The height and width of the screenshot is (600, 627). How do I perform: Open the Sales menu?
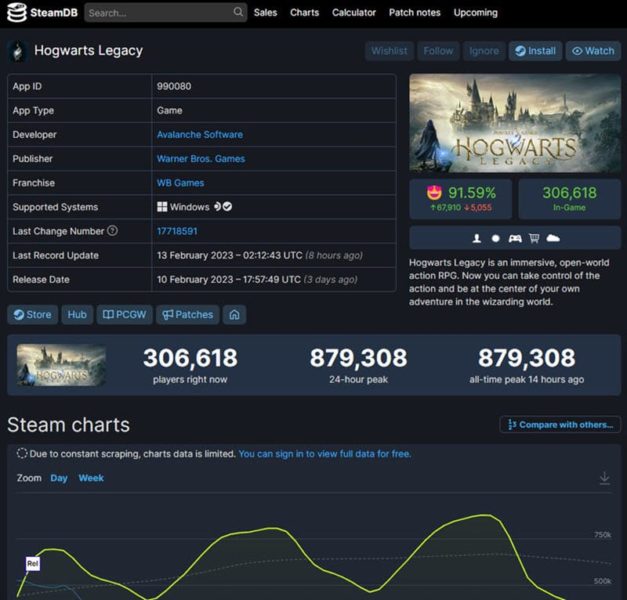point(265,12)
